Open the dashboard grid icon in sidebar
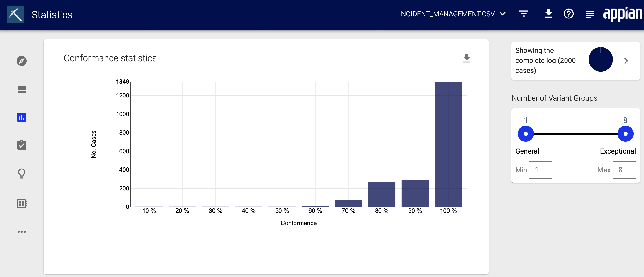Viewport: 644px width, 277px height. click(22, 203)
